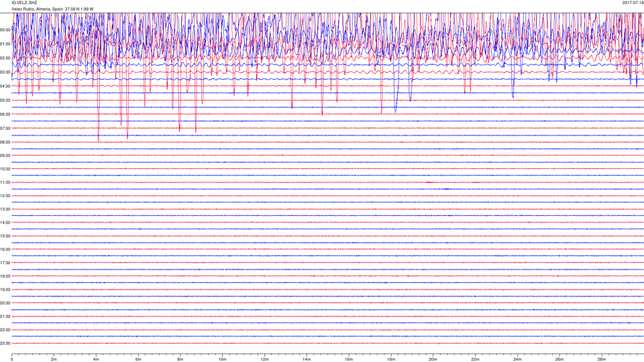Click the 10m axis tick label
The width and height of the screenshot is (644, 362).
tap(222, 359)
